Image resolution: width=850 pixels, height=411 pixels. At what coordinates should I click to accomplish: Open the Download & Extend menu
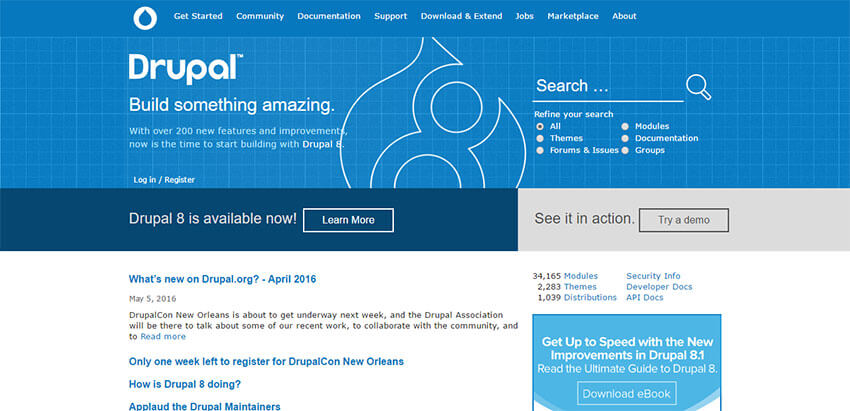461,17
